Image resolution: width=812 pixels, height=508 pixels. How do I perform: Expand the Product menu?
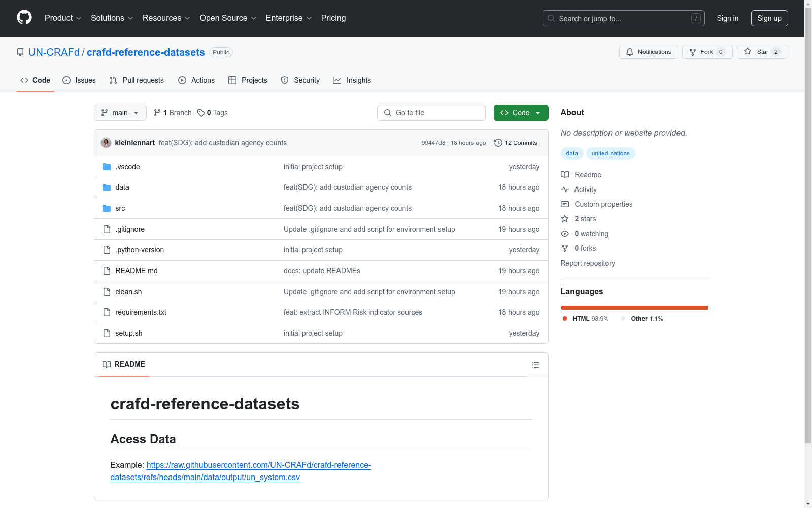click(63, 18)
